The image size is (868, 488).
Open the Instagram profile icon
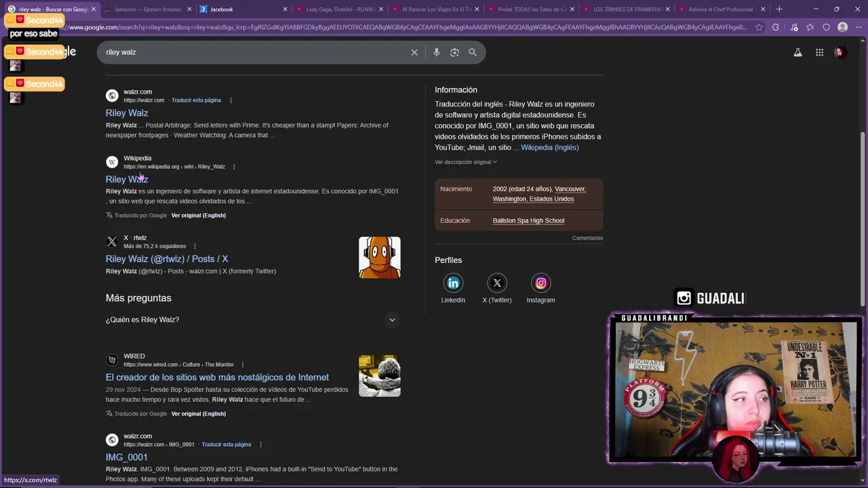(x=540, y=283)
